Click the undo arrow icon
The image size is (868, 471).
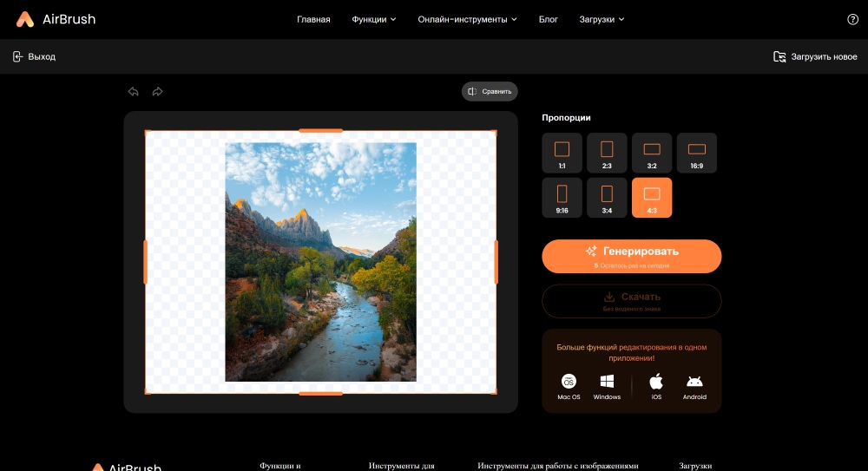[x=134, y=91]
